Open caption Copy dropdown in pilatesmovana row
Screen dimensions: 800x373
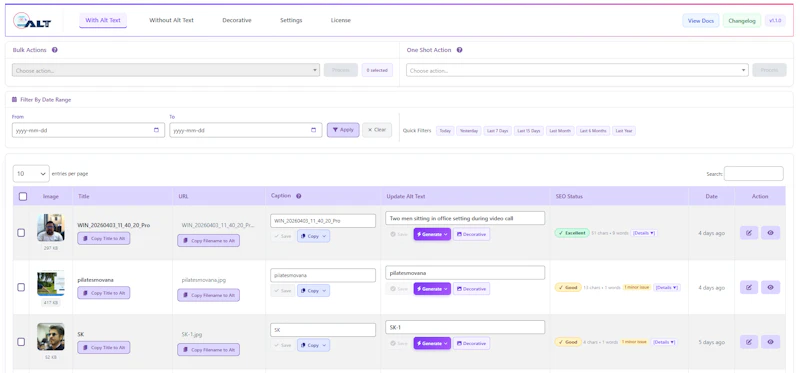(313, 291)
